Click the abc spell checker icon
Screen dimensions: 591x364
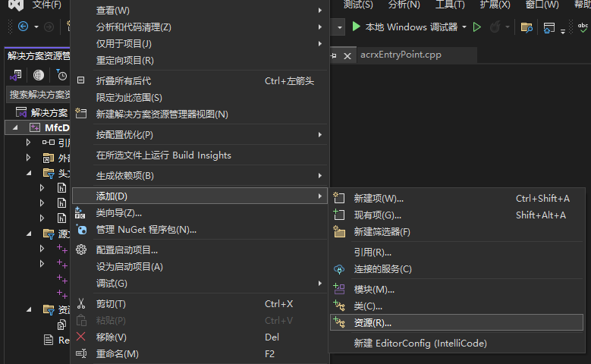(x=583, y=27)
